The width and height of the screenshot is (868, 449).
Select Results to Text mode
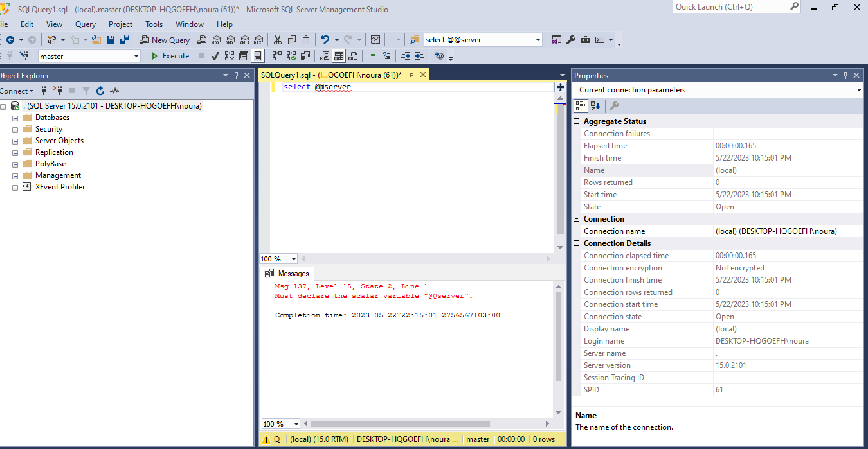point(324,56)
